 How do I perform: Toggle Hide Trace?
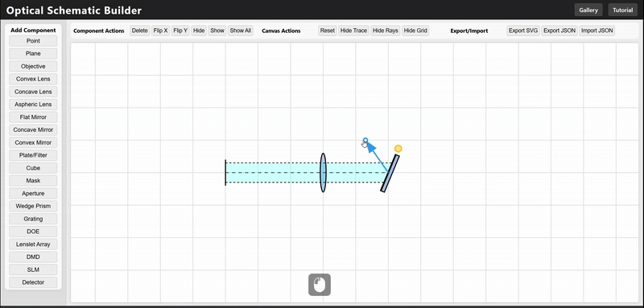(x=353, y=31)
